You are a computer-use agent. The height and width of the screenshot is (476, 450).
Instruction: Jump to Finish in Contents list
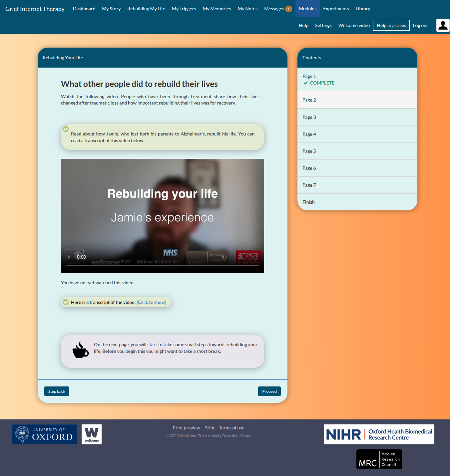pos(308,202)
